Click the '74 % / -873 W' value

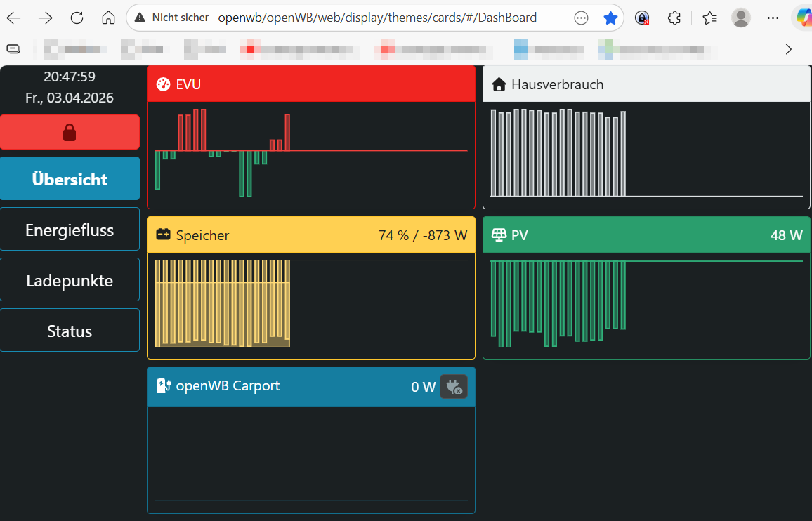[423, 235]
